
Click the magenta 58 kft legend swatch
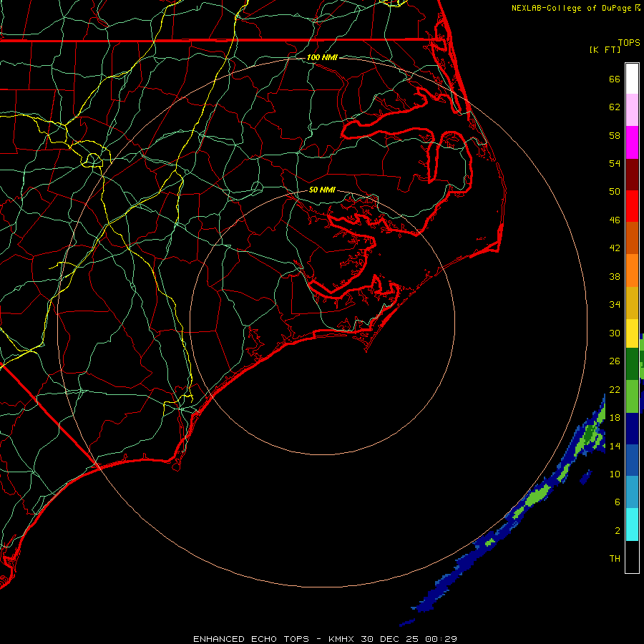pyautogui.click(x=632, y=142)
